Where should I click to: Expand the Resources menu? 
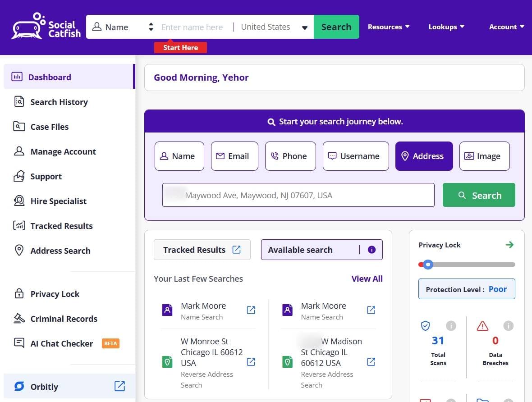pos(389,27)
